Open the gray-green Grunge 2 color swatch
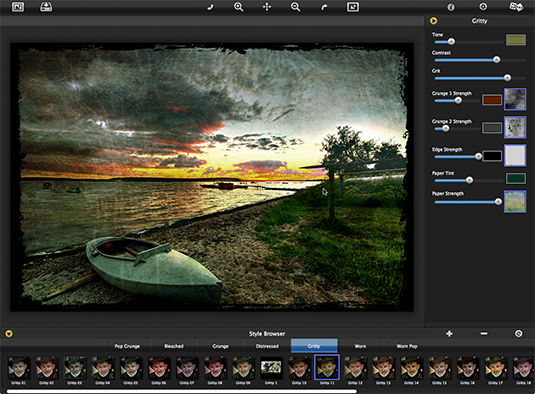This screenshot has width=535, height=394. (x=492, y=128)
